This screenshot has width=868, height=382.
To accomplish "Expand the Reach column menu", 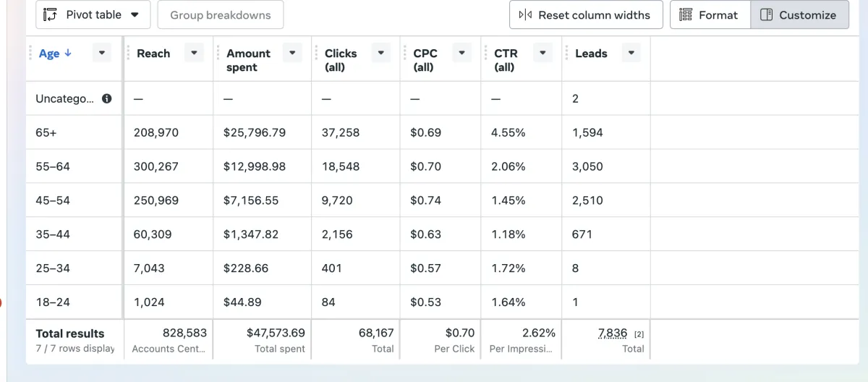I will click(x=194, y=53).
